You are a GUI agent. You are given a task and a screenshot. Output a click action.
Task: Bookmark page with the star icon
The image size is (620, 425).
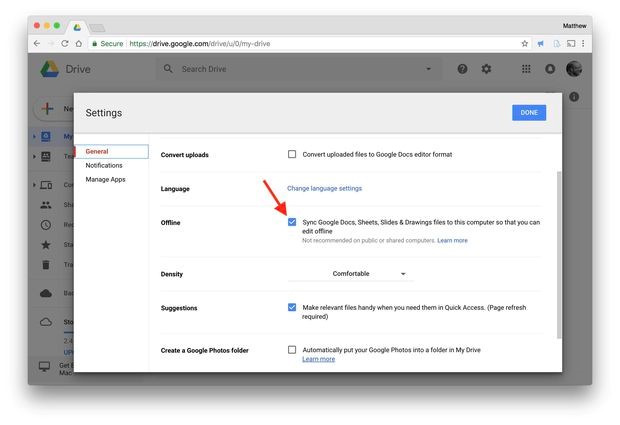pos(525,44)
